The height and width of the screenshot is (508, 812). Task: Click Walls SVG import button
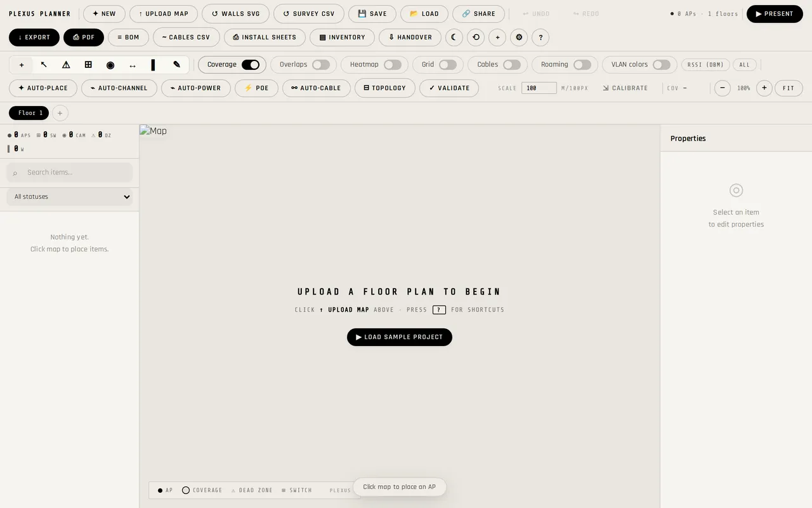(x=235, y=14)
